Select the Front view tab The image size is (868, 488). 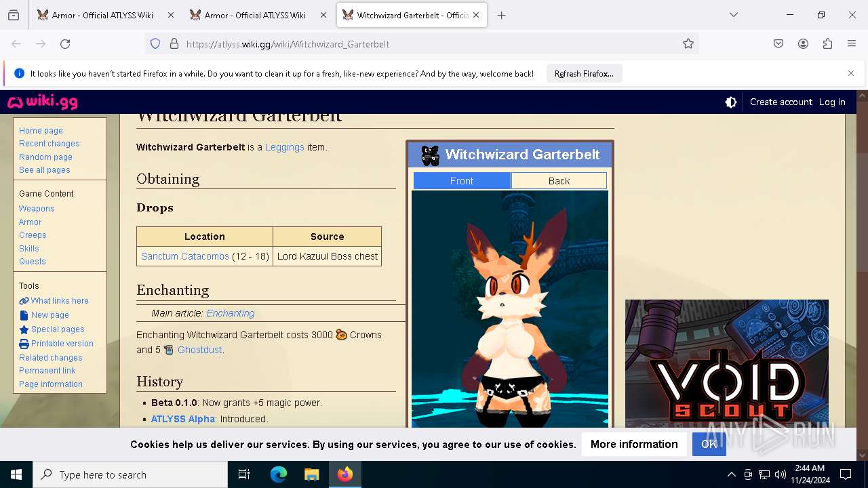[x=462, y=181]
